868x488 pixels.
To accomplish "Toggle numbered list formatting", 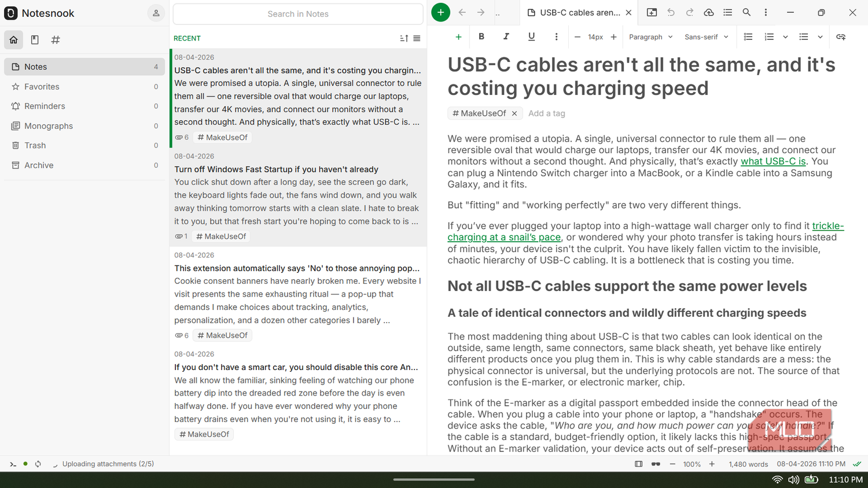I will [x=769, y=37].
